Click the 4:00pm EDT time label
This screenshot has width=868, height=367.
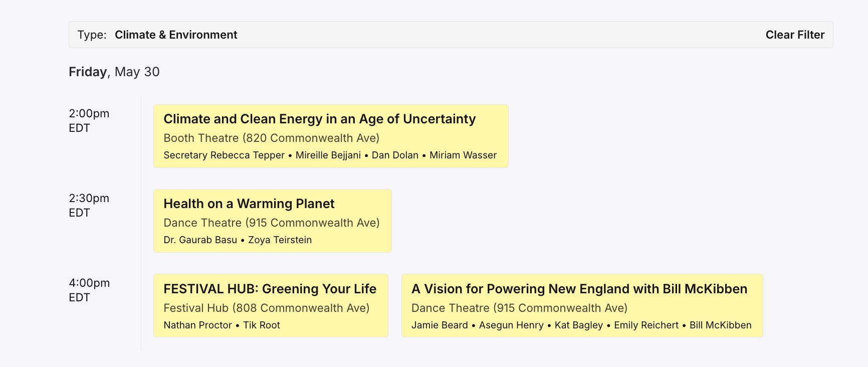[89, 290]
